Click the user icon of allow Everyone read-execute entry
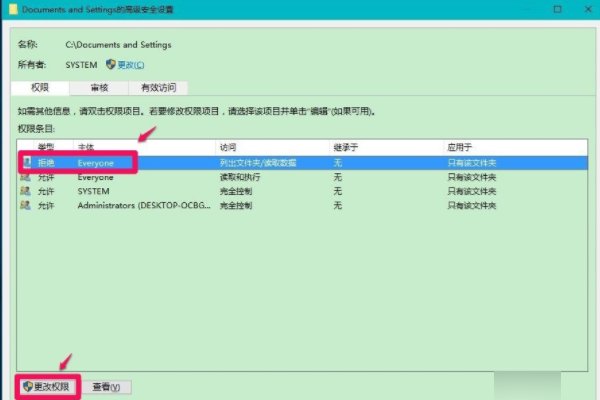The height and width of the screenshot is (400, 600). pyautogui.click(x=26, y=177)
